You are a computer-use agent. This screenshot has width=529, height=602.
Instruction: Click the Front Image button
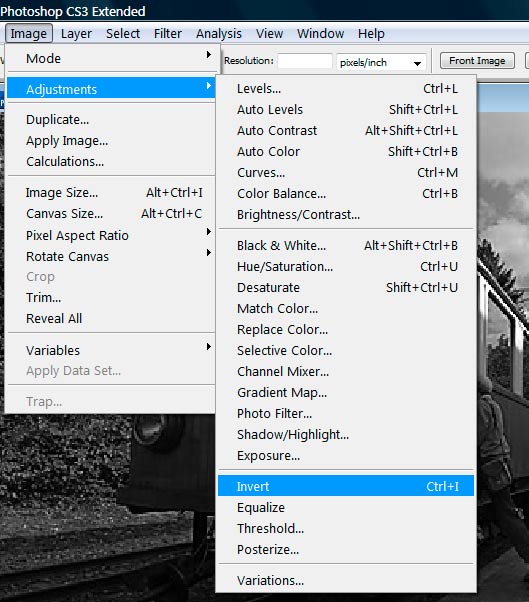[477, 61]
